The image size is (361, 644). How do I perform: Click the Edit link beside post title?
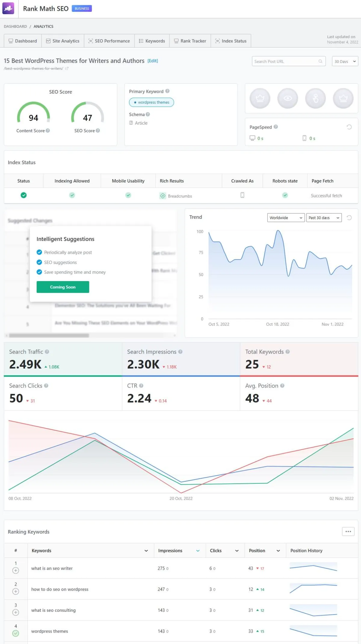tap(153, 61)
